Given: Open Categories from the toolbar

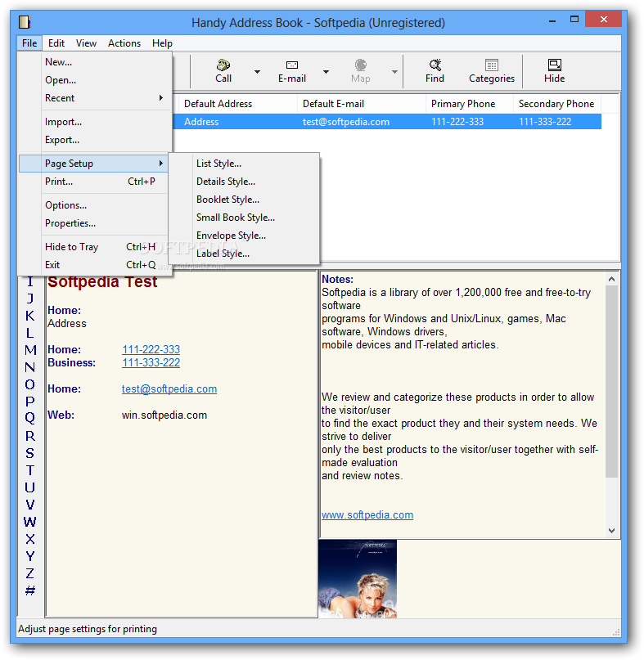Looking at the screenshot, I should point(492,70).
